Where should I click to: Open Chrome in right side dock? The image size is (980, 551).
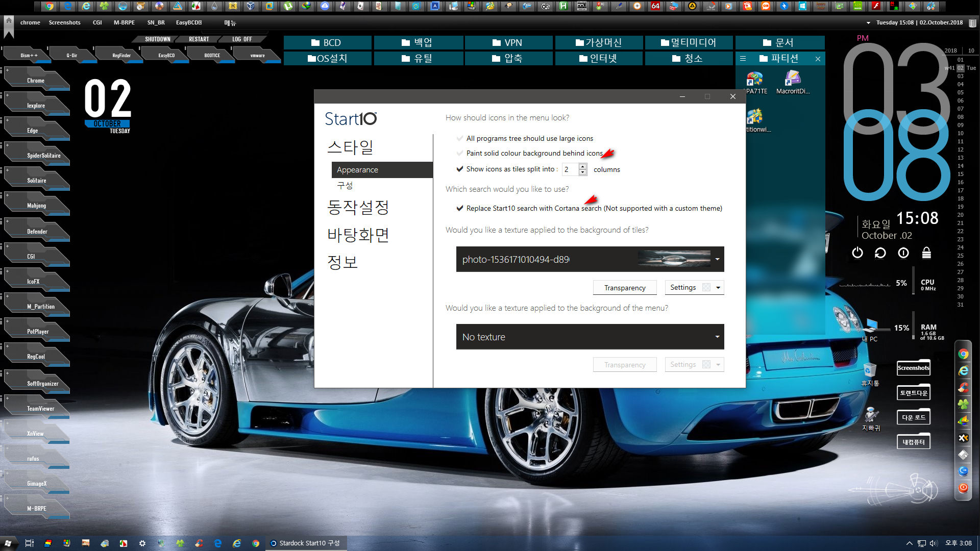point(963,354)
